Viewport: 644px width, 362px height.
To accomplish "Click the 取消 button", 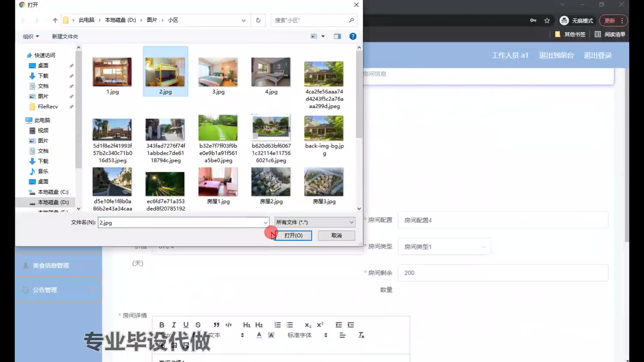I will pos(336,236).
